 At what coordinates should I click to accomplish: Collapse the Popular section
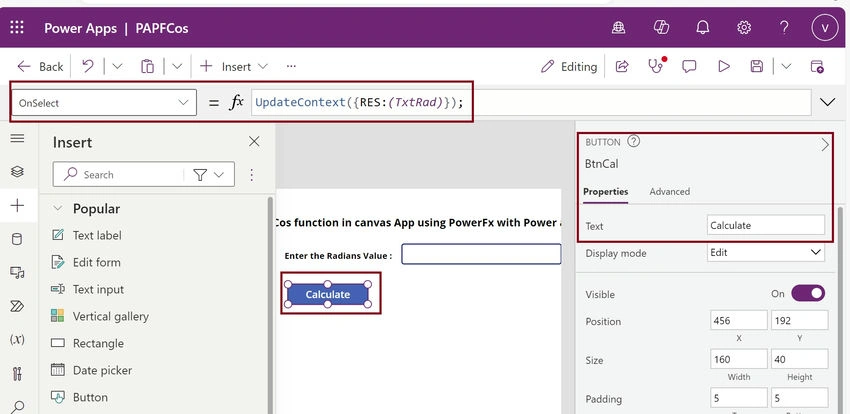[x=59, y=209]
